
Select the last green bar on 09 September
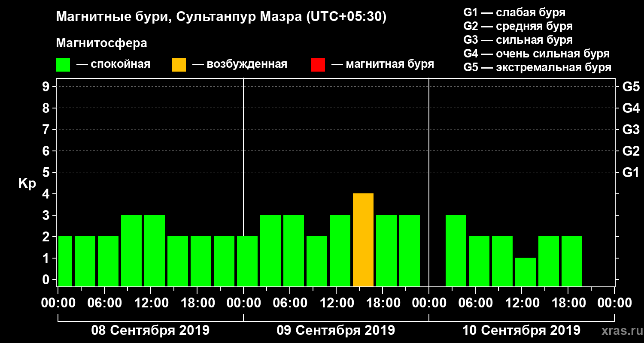(x=410, y=251)
